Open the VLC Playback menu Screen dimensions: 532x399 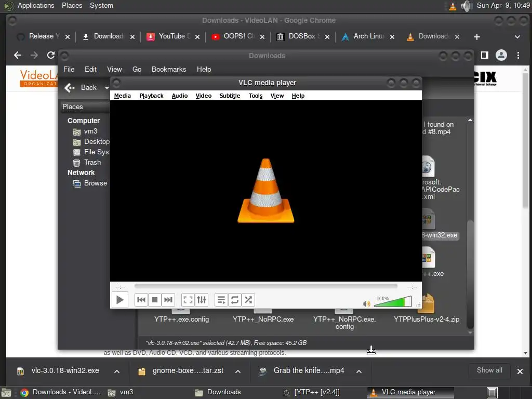coord(151,96)
